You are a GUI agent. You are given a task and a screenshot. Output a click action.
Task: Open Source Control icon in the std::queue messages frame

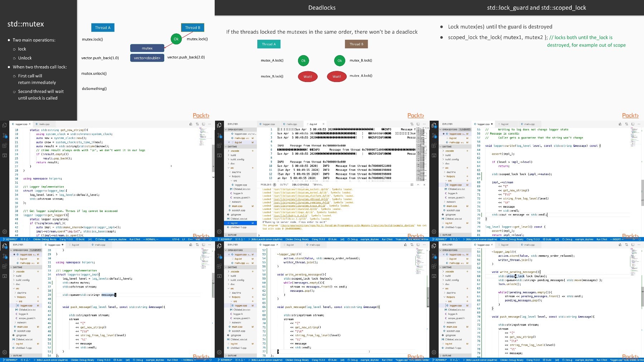[x=5, y=256]
